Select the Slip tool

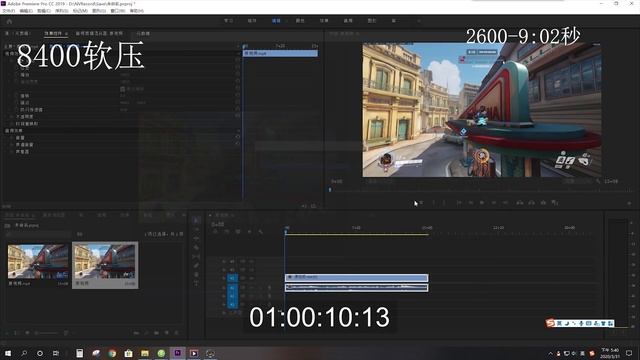(196, 256)
